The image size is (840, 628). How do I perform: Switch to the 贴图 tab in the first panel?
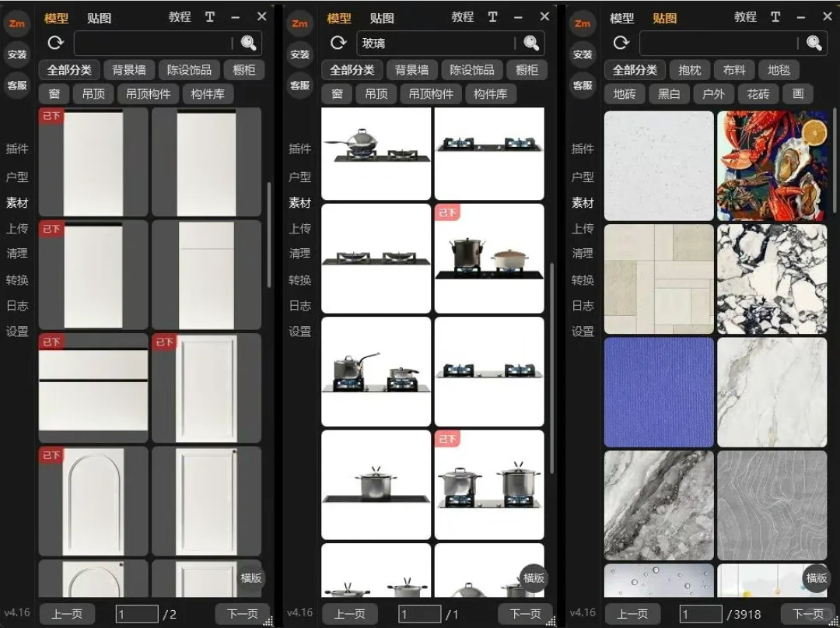tap(99, 17)
